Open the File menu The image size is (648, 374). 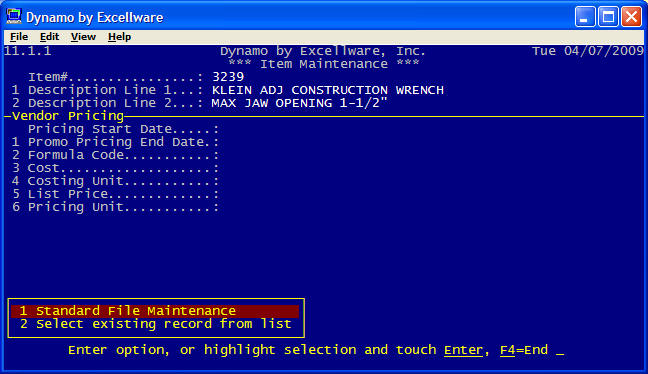point(19,37)
